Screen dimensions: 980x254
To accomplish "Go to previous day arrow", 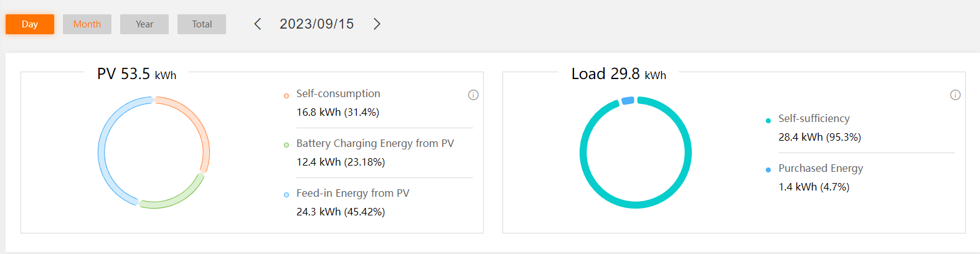I will pos(258,24).
